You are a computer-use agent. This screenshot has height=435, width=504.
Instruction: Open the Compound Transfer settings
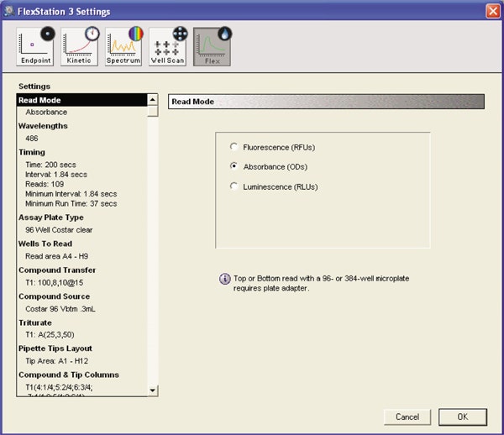[57, 270]
